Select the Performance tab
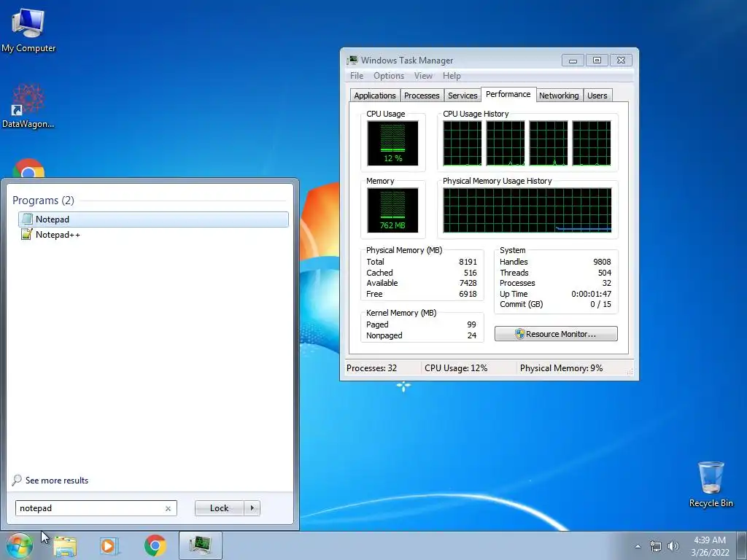The width and height of the screenshot is (747, 560). pyautogui.click(x=508, y=94)
